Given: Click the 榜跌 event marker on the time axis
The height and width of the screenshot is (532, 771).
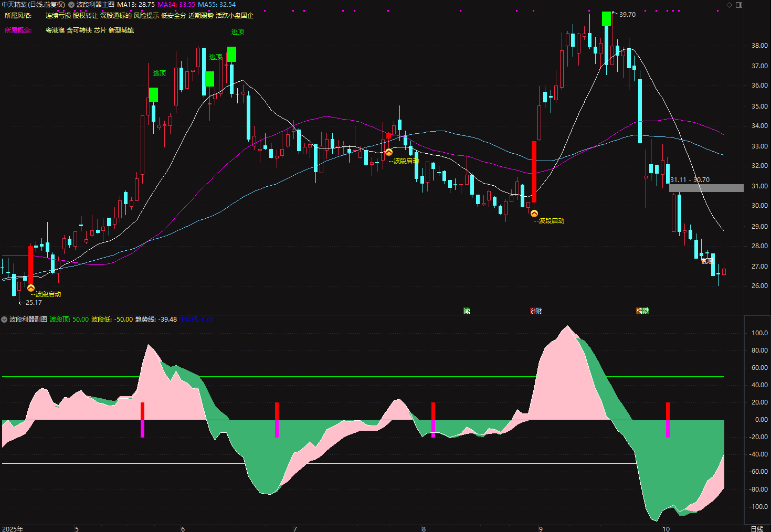Looking at the screenshot, I should pyautogui.click(x=643, y=311).
